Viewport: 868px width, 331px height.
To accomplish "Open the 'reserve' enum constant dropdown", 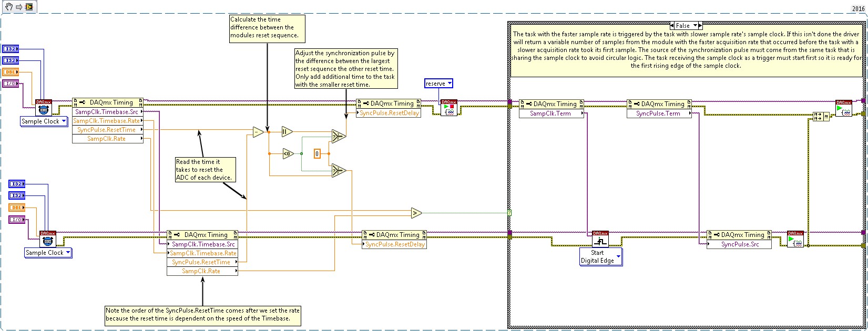I will tap(450, 84).
